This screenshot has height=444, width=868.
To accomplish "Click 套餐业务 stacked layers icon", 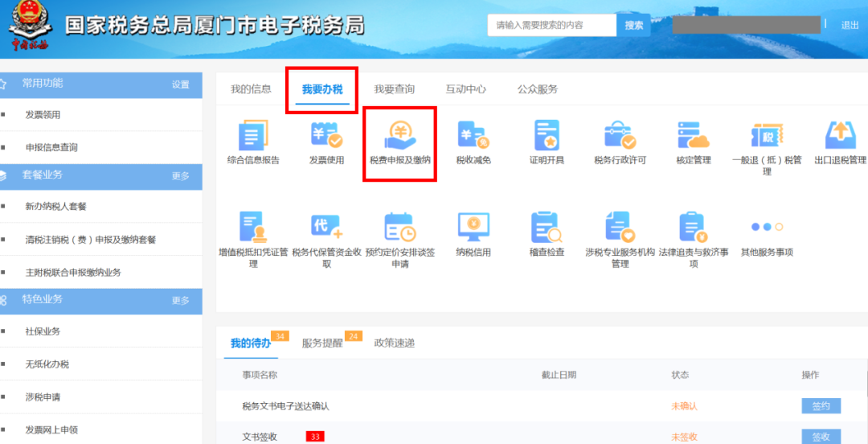I will (x=2, y=176).
